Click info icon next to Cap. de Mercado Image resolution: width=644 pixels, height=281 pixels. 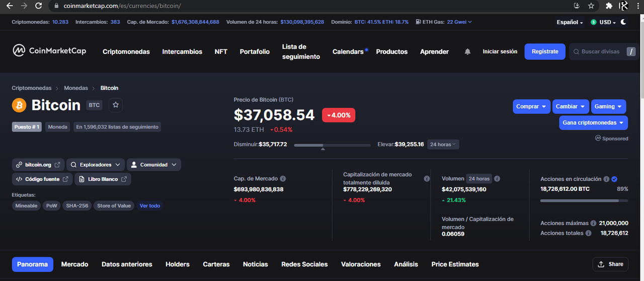click(x=283, y=179)
